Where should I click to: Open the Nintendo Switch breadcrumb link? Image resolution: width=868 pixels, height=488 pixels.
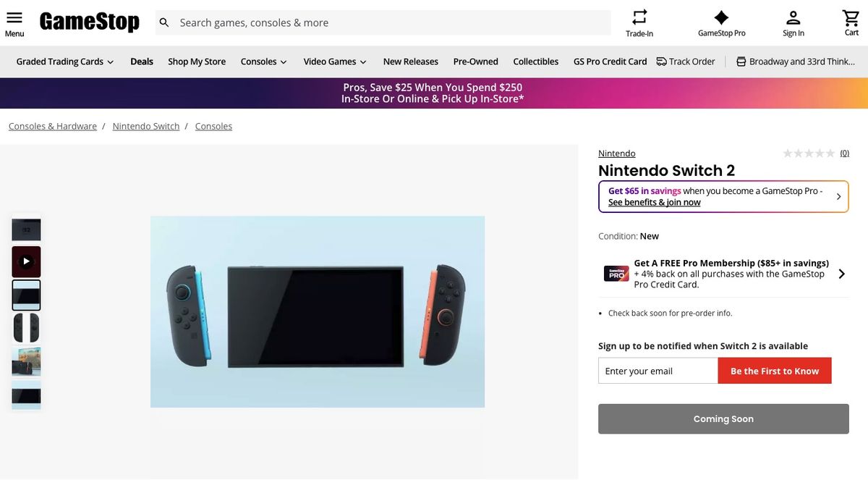145,125
